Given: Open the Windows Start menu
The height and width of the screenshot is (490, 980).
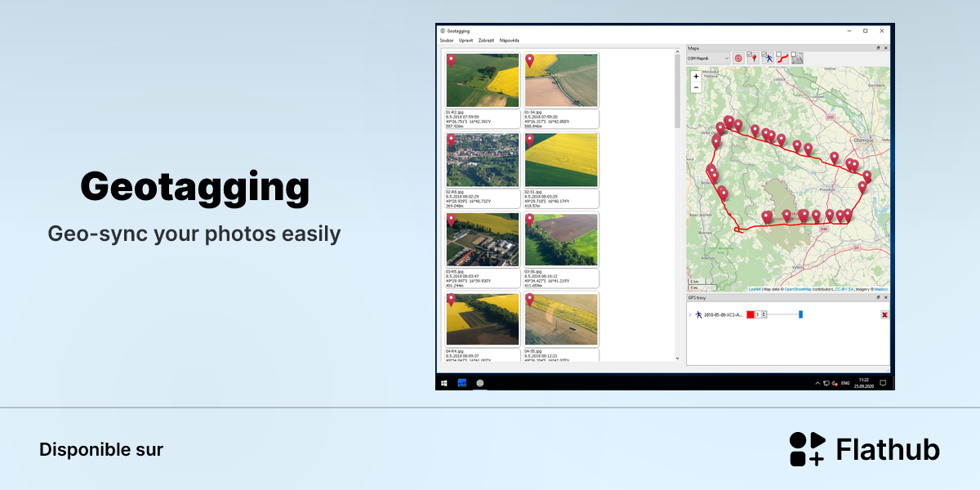Looking at the screenshot, I should [x=444, y=383].
